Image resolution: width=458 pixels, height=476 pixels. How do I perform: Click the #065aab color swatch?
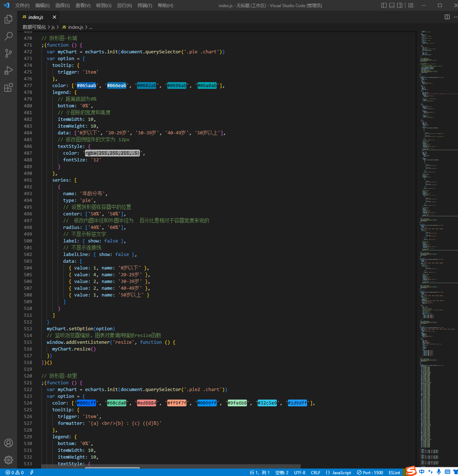[86, 86]
